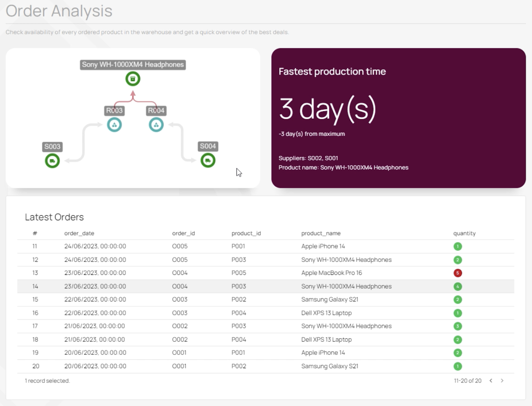Sort by order_date column header
This screenshot has height=406, width=532.
[79, 233]
